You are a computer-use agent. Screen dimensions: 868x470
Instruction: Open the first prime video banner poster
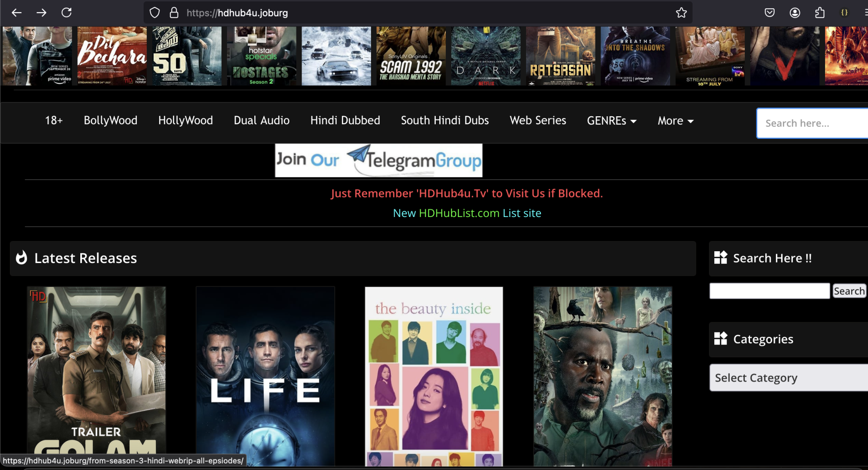[x=37, y=56]
